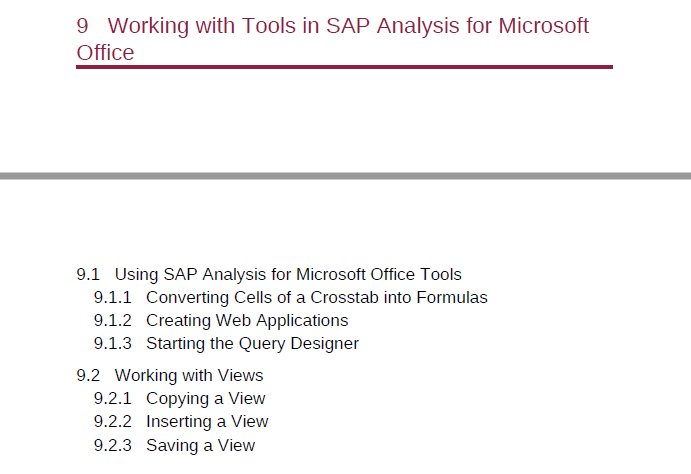
Task: Click section number 9.1.3
Action: pyautogui.click(x=113, y=344)
